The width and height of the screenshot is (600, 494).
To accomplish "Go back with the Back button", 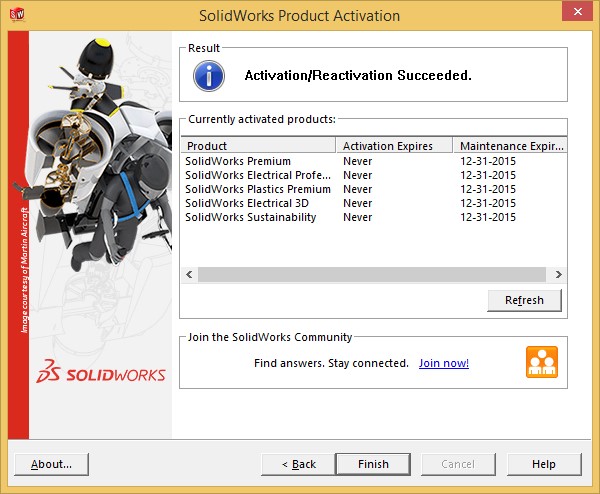I will pyautogui.click(x=298, y=464).
